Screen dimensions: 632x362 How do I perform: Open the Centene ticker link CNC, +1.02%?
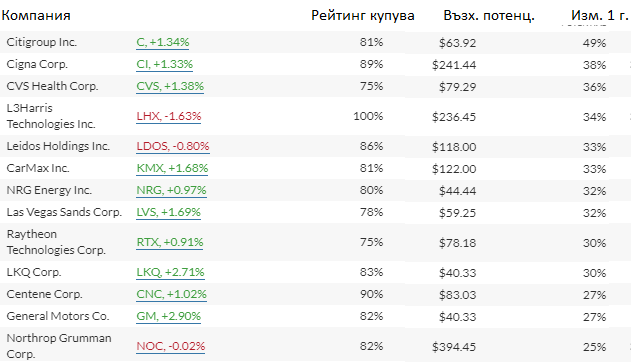coord(171,294)
